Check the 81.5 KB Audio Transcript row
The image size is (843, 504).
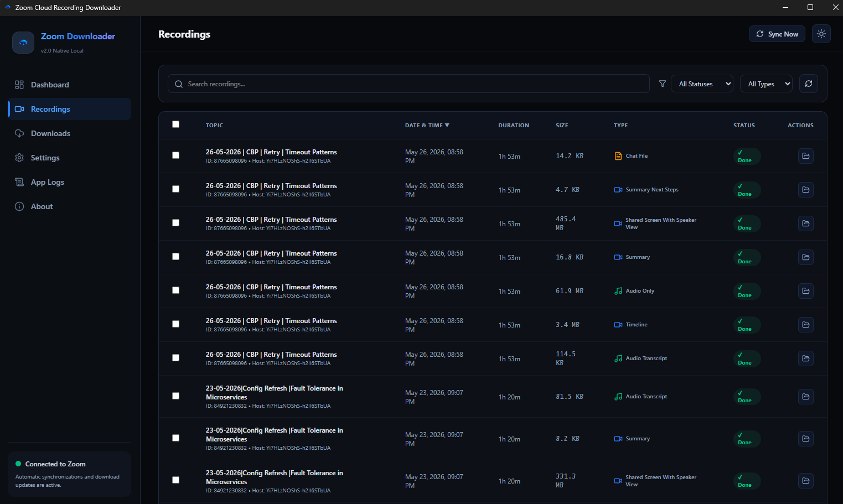coord(175,396)
